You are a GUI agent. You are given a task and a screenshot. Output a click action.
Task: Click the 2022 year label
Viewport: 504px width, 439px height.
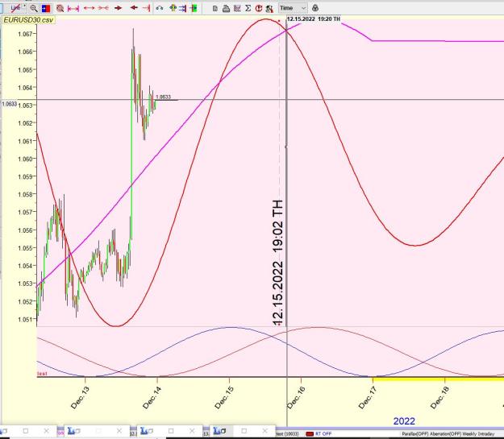tap(404, 421)
